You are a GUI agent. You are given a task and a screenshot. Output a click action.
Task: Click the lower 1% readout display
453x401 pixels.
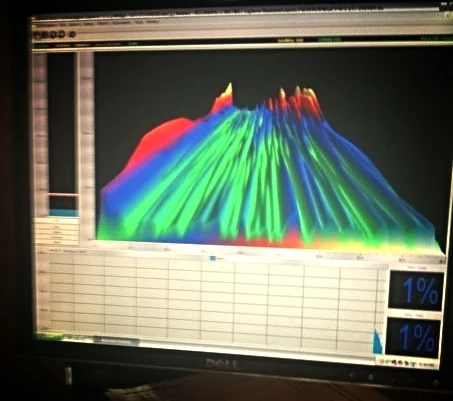(413, 336)
